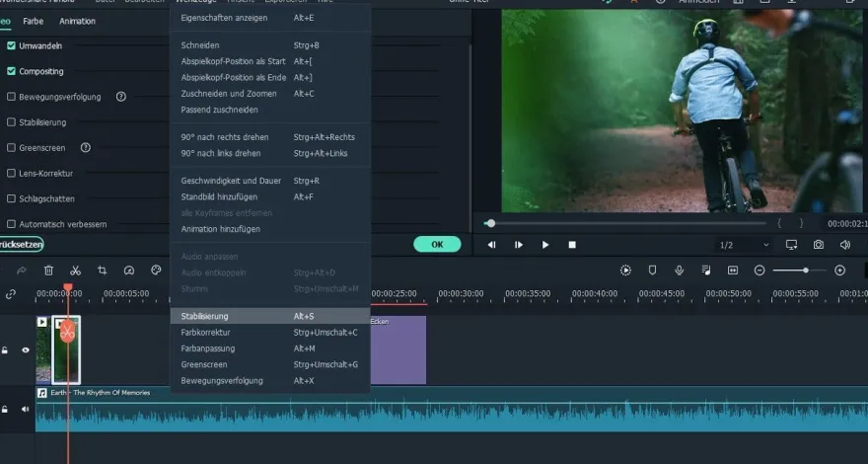Click the Zurücksetzen reset button
Image resolution: width=868 pixels, height=464 pixels.
click(21, 245)
